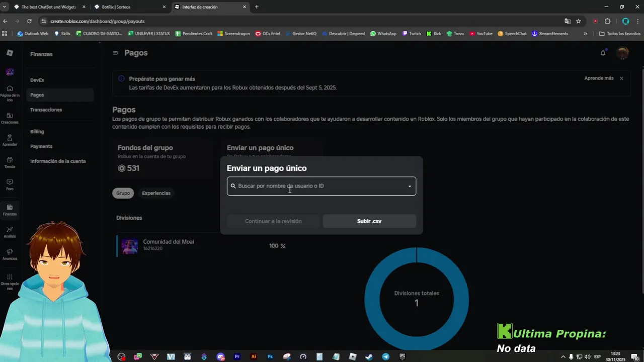
Task: Open Todos los favoritos folder
Action: coord(619,34)
